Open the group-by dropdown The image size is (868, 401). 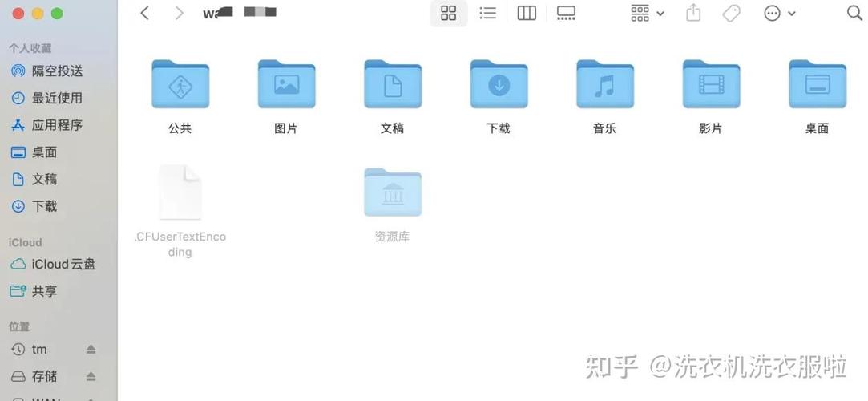[647, 14]
